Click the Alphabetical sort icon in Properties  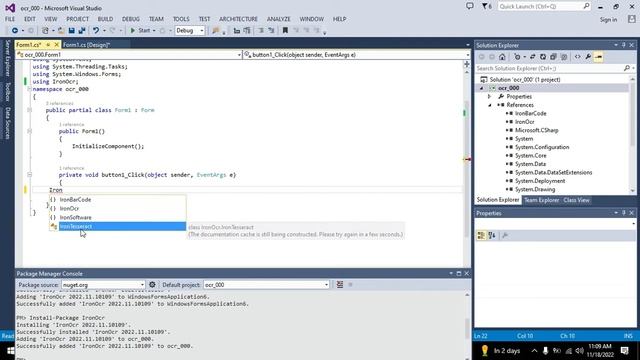492,236
